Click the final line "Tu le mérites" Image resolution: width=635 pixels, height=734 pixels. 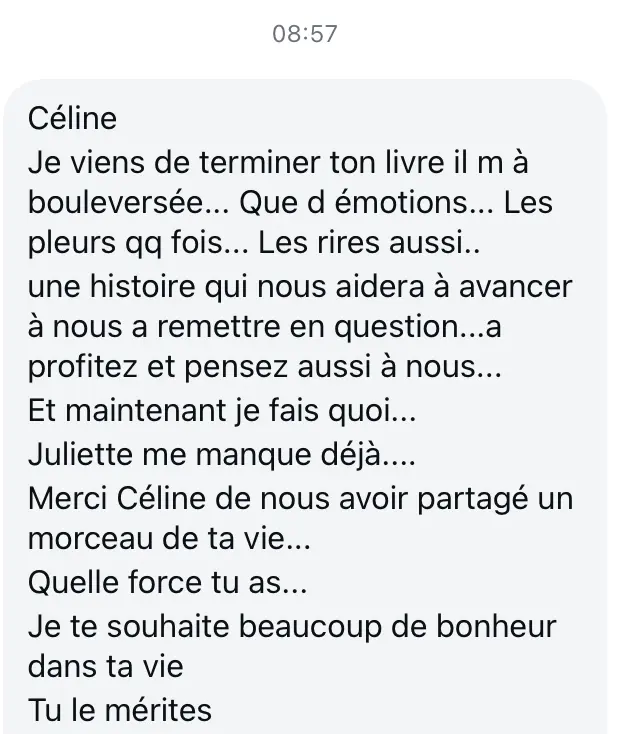121,710
